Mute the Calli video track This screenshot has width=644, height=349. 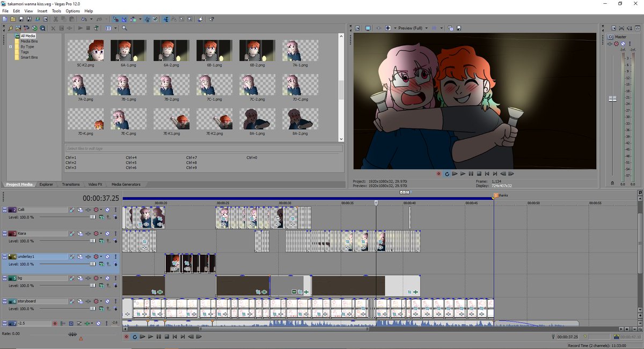tap(107, 210)
